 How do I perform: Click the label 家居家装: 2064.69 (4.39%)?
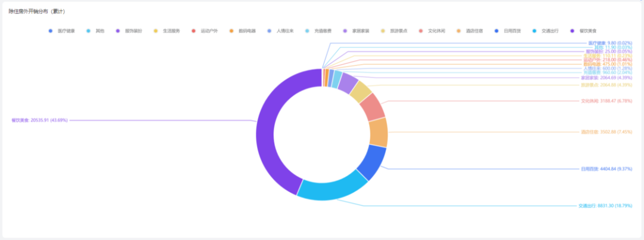[606, 78]
